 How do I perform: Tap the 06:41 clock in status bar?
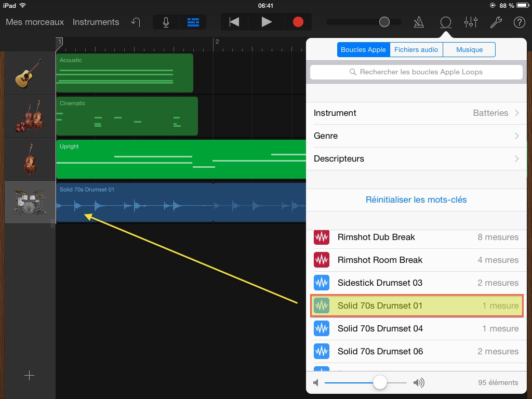(x=265, y=5)
